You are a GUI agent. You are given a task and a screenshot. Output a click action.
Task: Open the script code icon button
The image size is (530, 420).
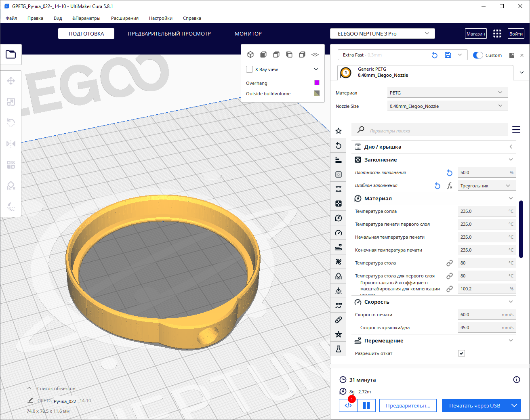click(348, 405)
